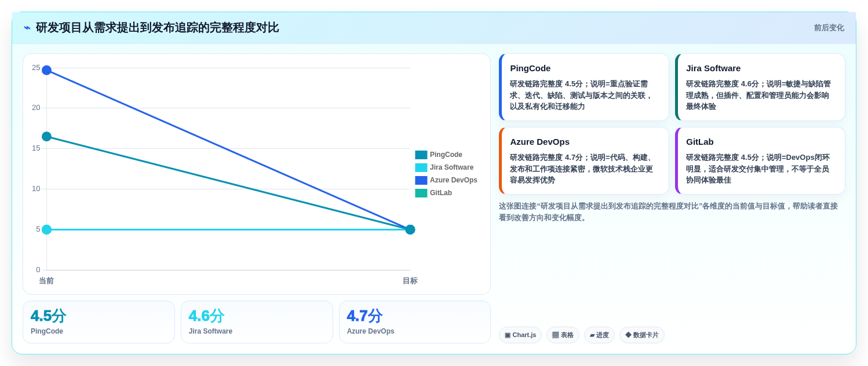
Task: Select the Jira Software data point at 5
Action: point(46,229)
